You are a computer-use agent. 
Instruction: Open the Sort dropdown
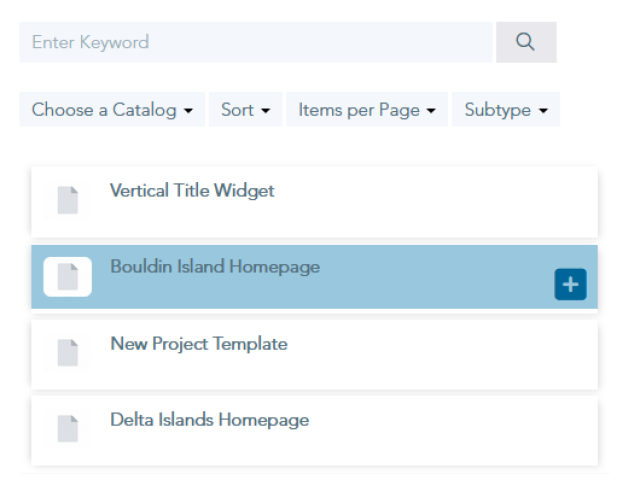point(246,109)
